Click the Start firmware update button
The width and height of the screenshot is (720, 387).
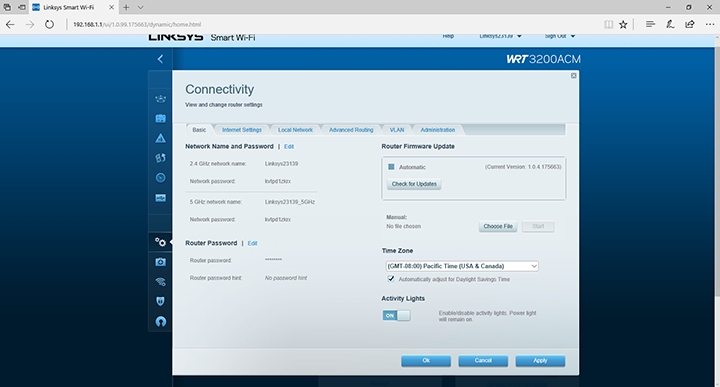[x=538, y=226]
